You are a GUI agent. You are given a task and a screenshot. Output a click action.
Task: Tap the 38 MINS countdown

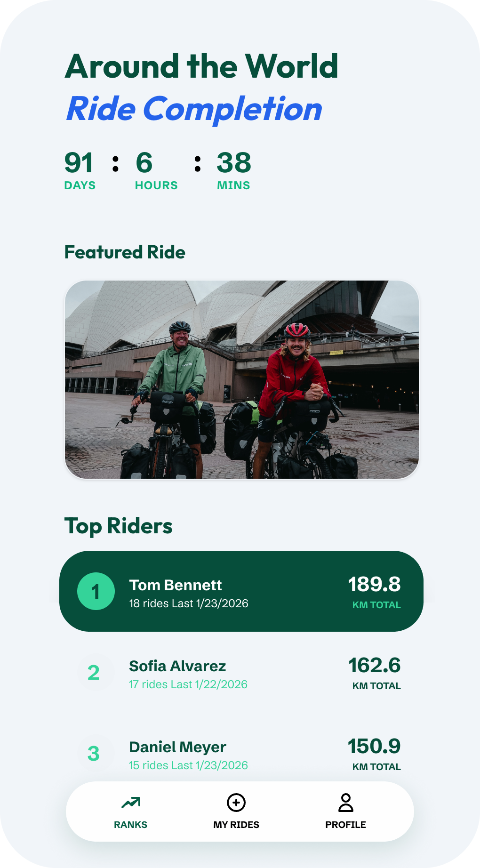click(x=234, y=169)
